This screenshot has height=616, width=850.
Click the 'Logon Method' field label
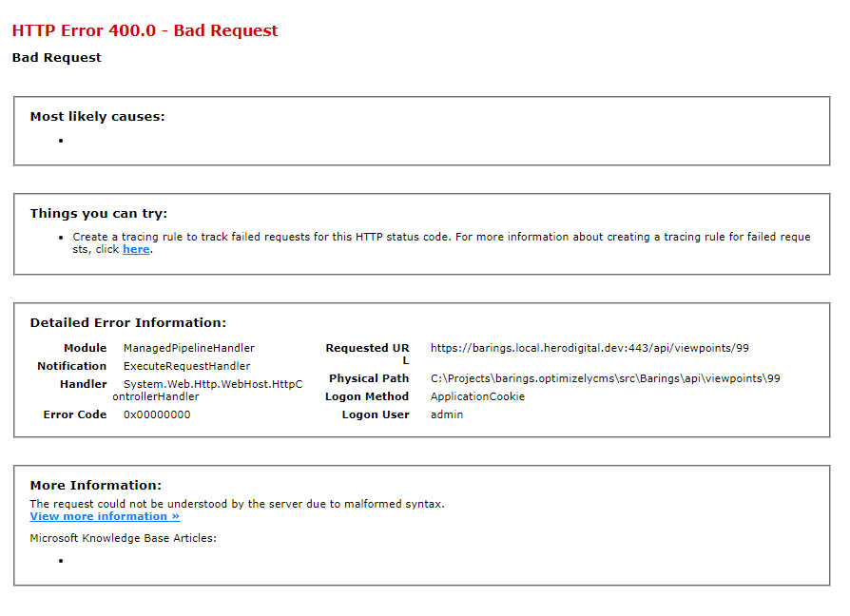[x=367, y=396]
